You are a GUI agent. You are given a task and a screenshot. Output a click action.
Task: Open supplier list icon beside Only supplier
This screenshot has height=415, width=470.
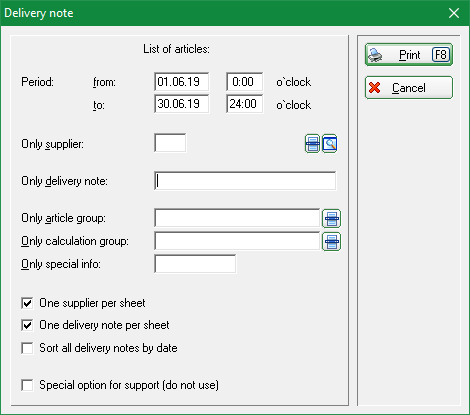click(x=312, y=144)
